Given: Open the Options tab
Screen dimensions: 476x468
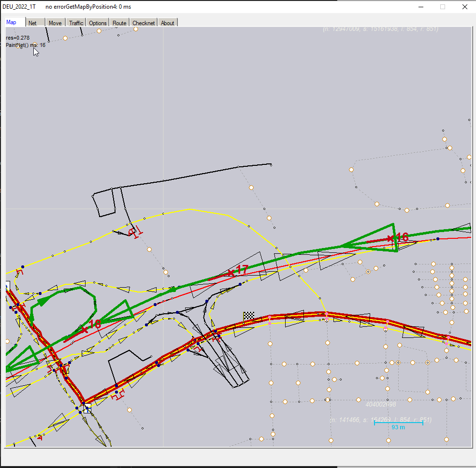Looking at the screenshot, I should (98, 23).
